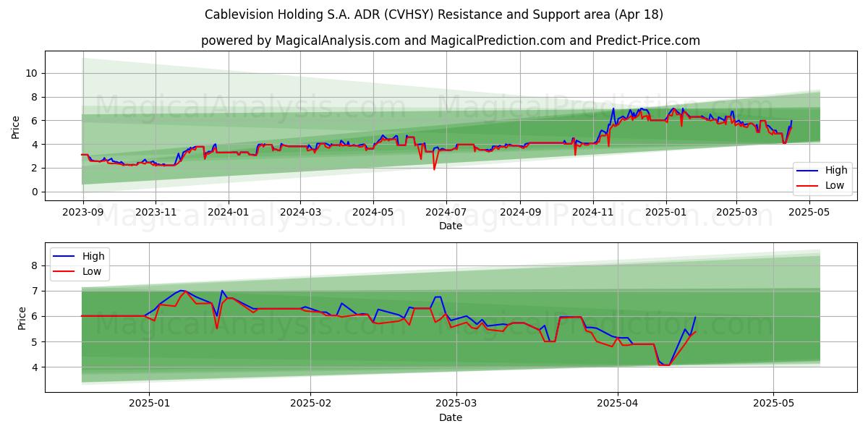
Task: Click bottom chart x-axis label '2025-04'
Action: 617,404
